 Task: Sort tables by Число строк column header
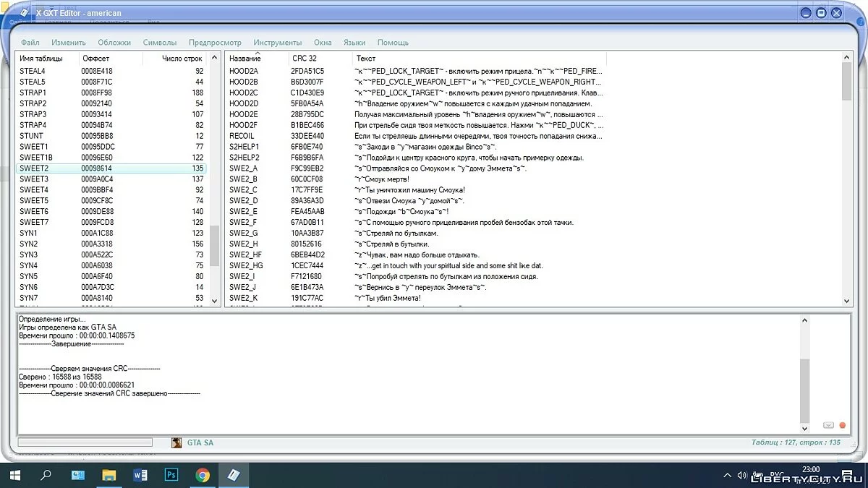[182, 58]
